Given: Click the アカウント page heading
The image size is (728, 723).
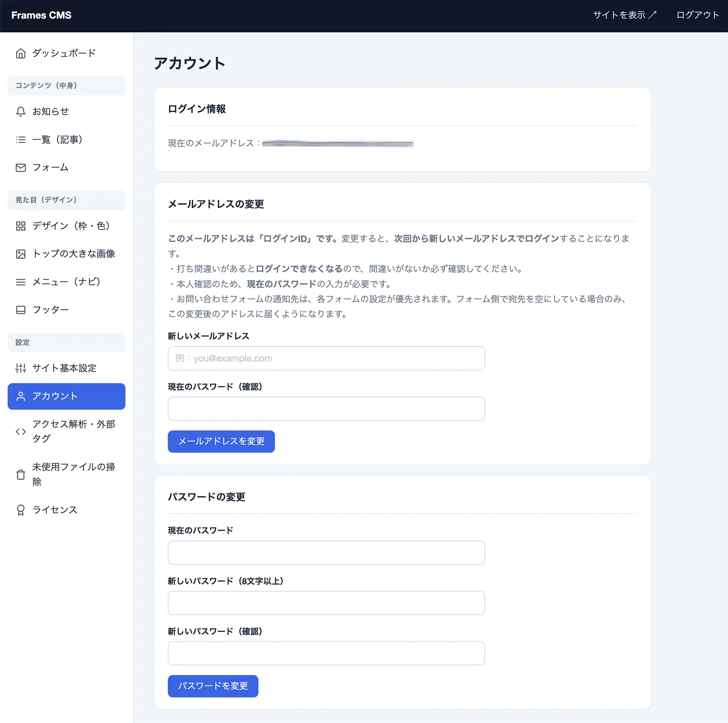Looking at the screenshot, I should pyautogui.click(x=190, y=63).
